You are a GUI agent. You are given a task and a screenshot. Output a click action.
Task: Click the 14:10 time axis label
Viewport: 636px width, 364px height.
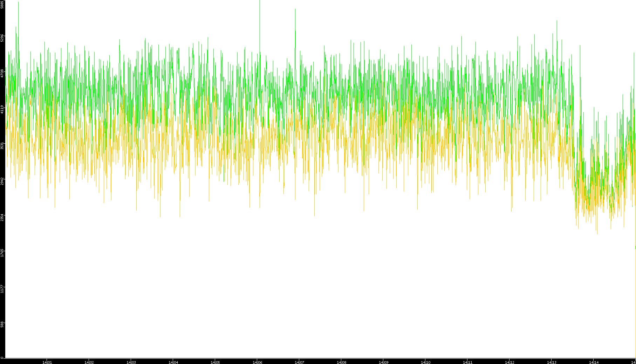point(425,362)
